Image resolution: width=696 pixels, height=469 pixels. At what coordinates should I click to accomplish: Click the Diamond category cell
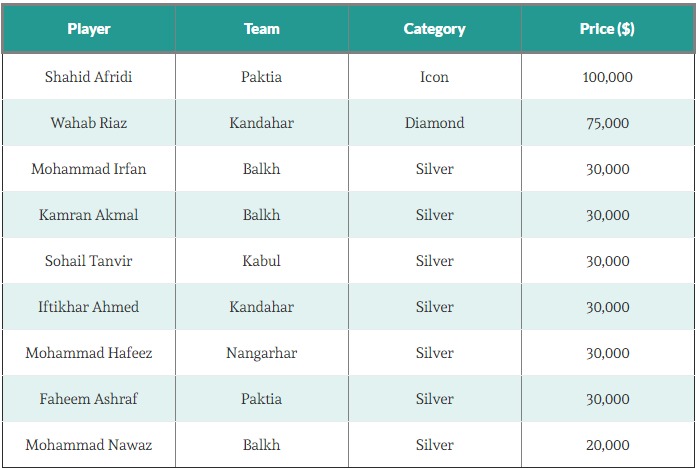[x=434, y=123]
